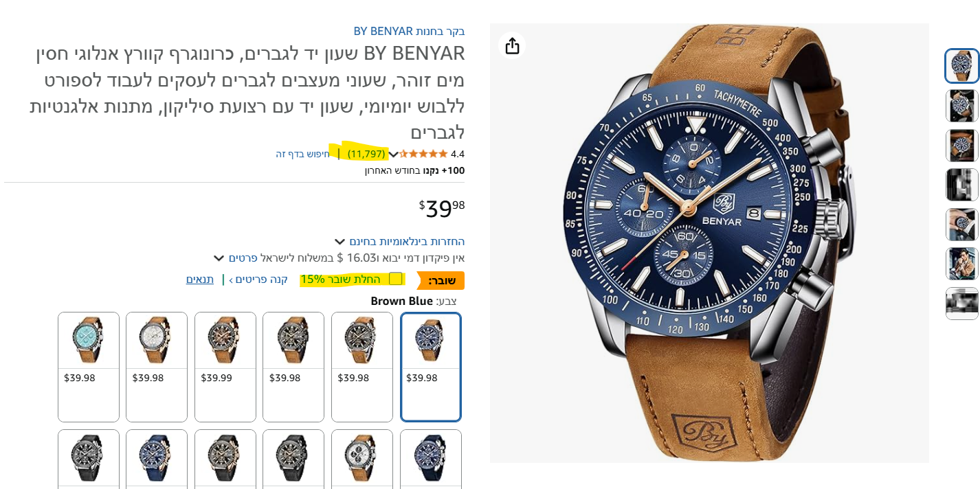Expand the ratings breakdown chevron
980x489 pixels.
[393, 155]
